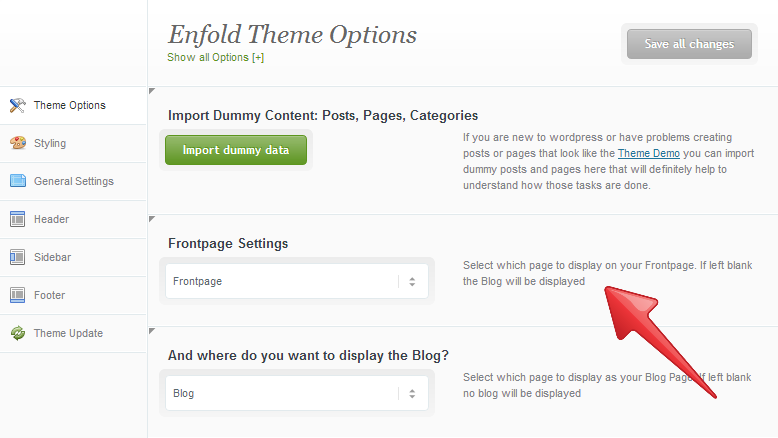
Task: Collapse the Import Dummy Content section triangle
Action: [x=152, y=91]
